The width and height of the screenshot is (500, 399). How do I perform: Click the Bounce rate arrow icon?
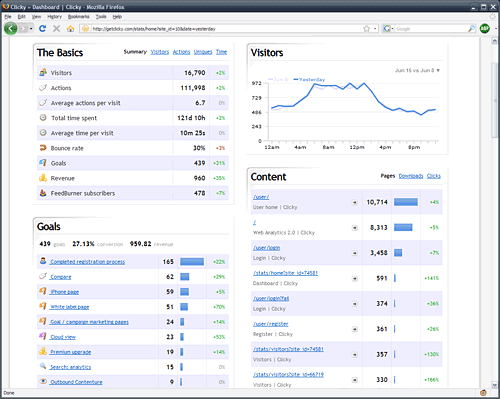coord(43,148)
